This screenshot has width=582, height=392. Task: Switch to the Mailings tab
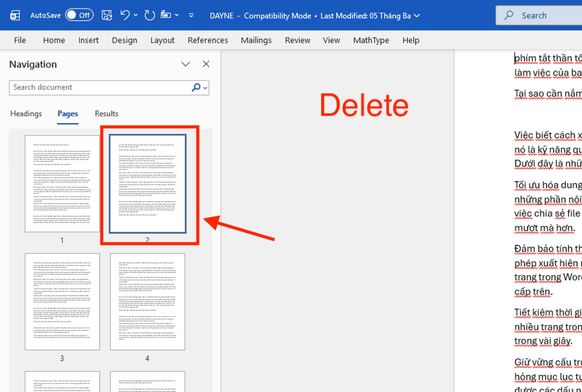[256, 40]
